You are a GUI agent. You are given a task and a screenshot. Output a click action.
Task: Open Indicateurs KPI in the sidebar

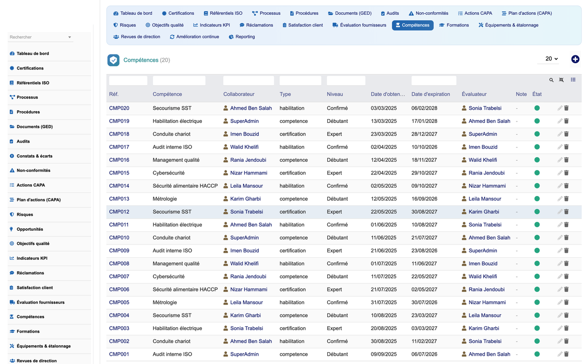[x=32, y=258]
